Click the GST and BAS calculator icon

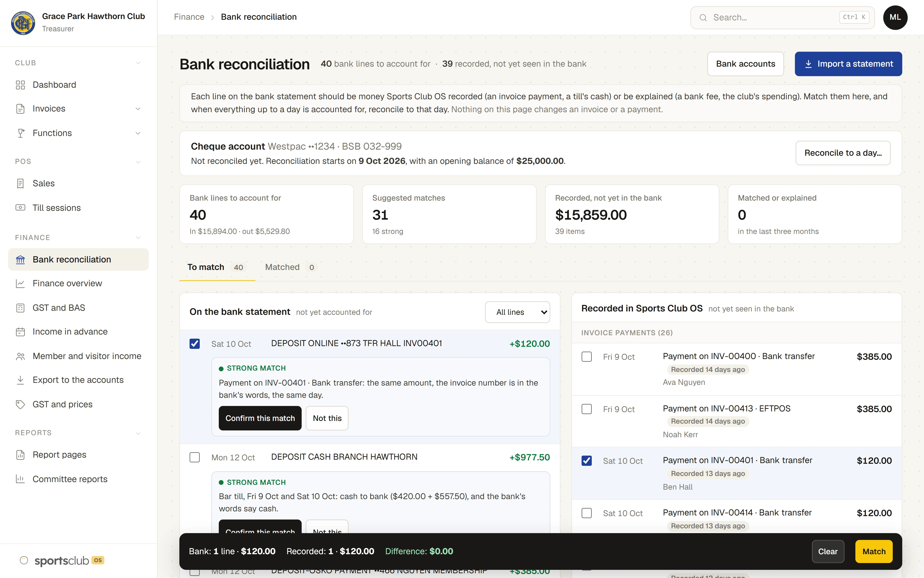click(x=20, y=308)
